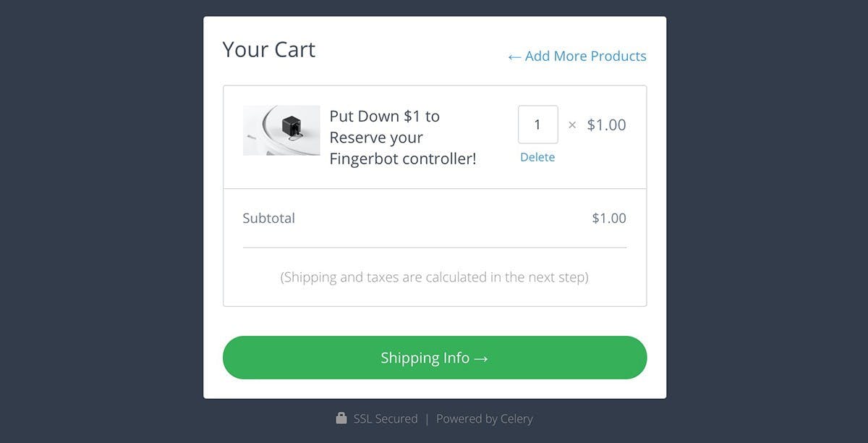This screenshot has width=868, height=443.
Task: Open the Powered by Celery text
Action: (484, 418)
